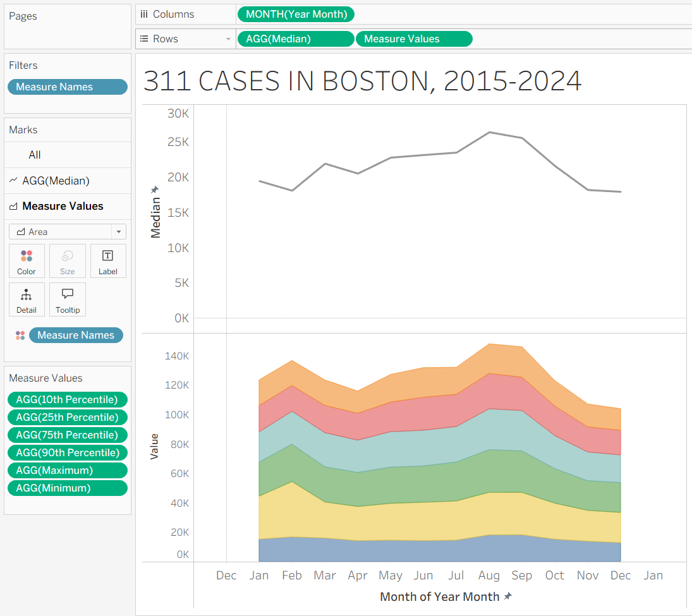
Task: Click Measure Names pill on Marks card
Action: coord(76,335)
